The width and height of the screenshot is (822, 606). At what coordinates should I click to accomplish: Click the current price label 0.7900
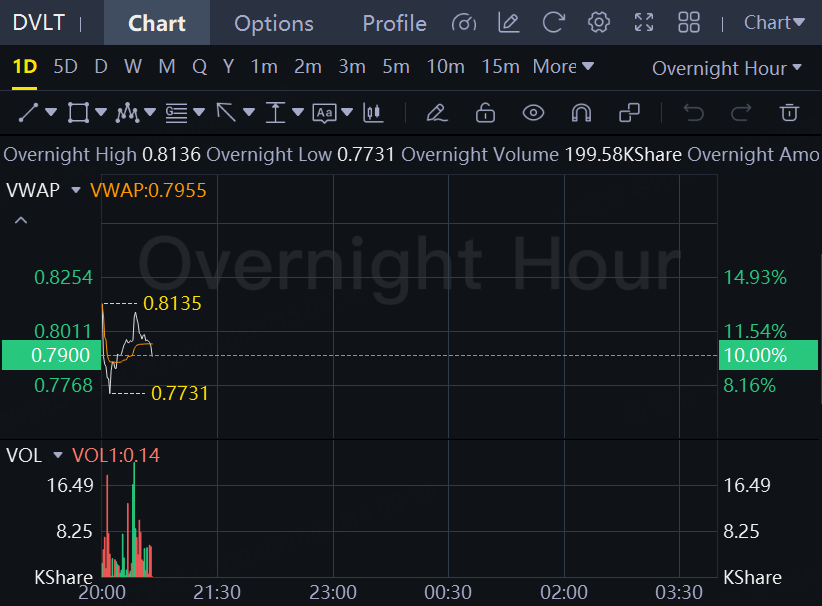pyautogui.click(x=51, y=355)
